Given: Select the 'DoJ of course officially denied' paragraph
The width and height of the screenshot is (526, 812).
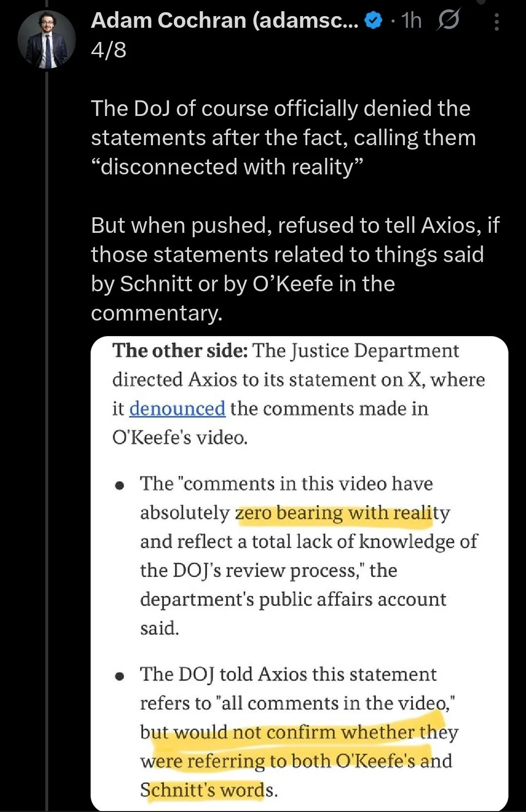Looking at the screenshot, I should pos(283,138).
